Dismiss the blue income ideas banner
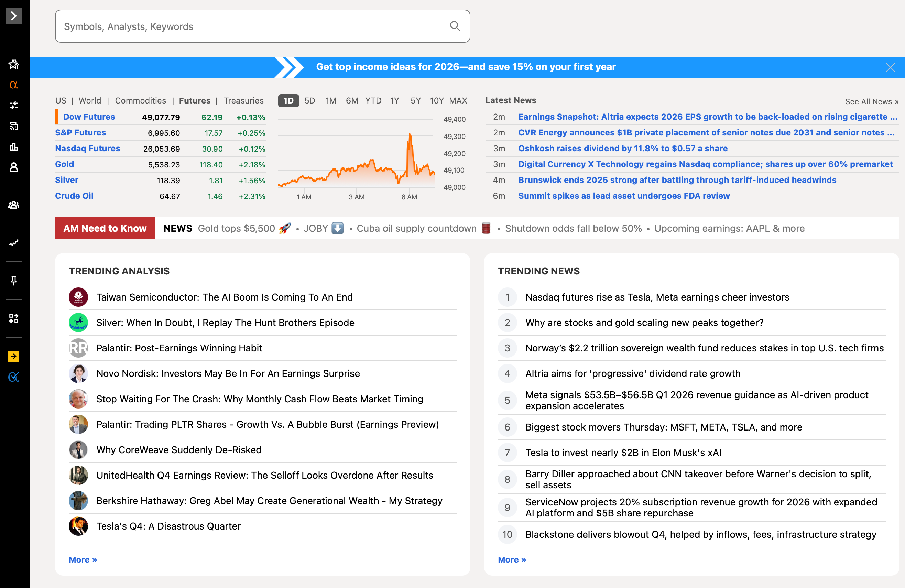Screen dimensions: 905x588 click(890, 67)
